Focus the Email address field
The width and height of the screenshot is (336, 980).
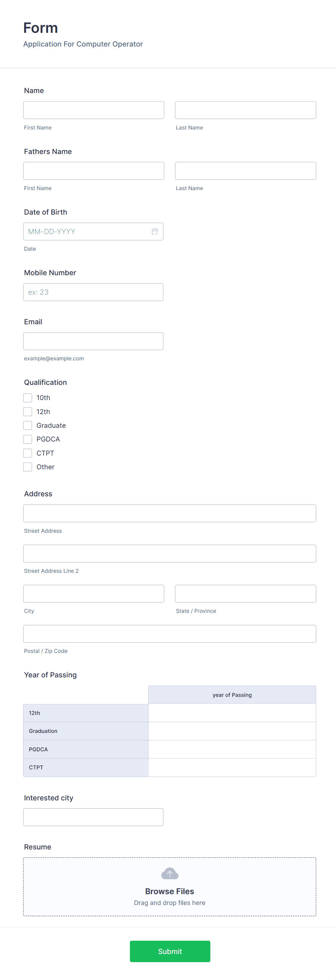93,341
